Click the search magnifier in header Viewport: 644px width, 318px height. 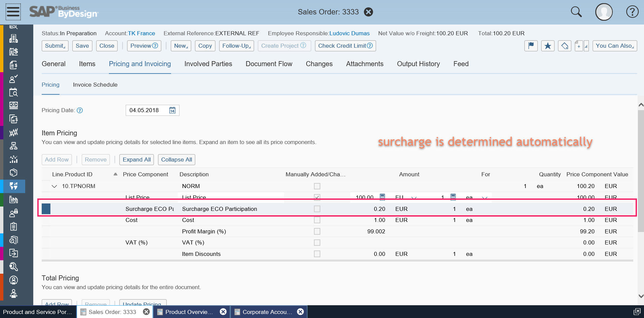(x=576, y=12)
